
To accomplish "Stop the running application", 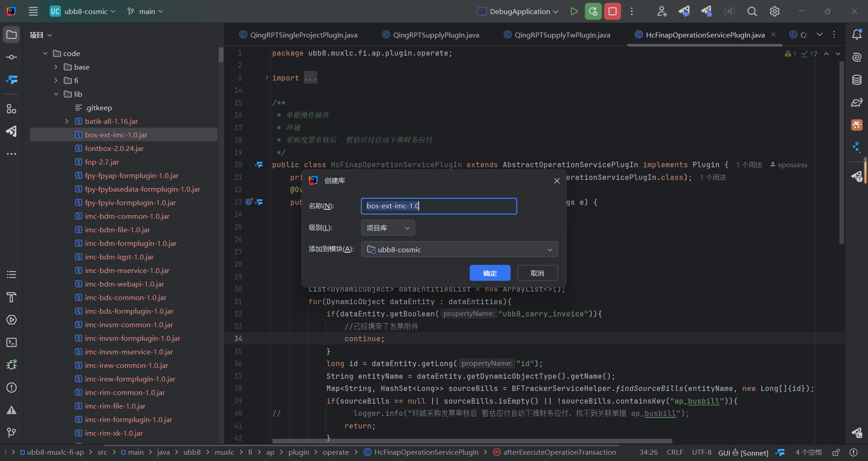I will point(613,11).
